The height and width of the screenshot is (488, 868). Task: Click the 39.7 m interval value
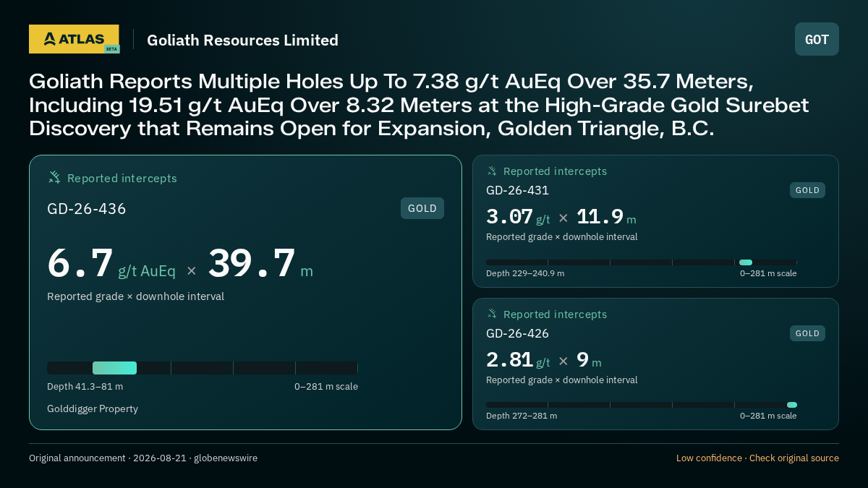pyautogui.click(x=260, y=264)
